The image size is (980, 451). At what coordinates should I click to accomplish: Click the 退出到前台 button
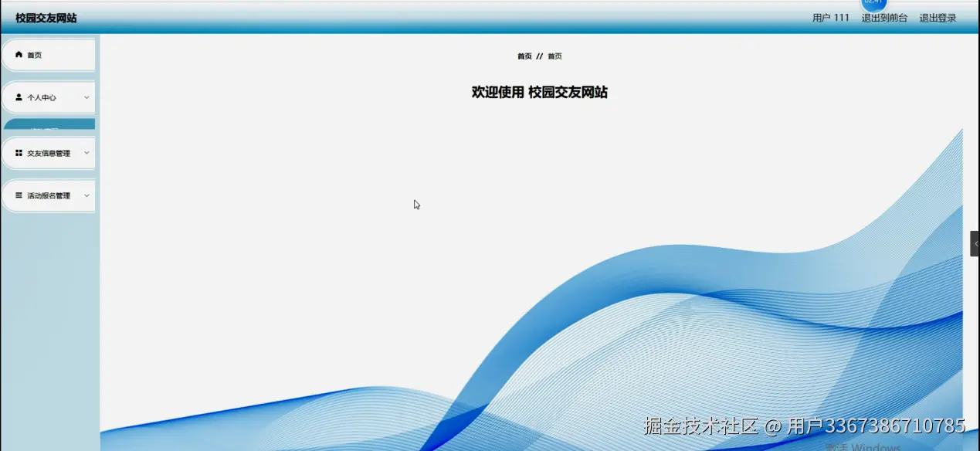pyautogui.click(x=884, y=17)
